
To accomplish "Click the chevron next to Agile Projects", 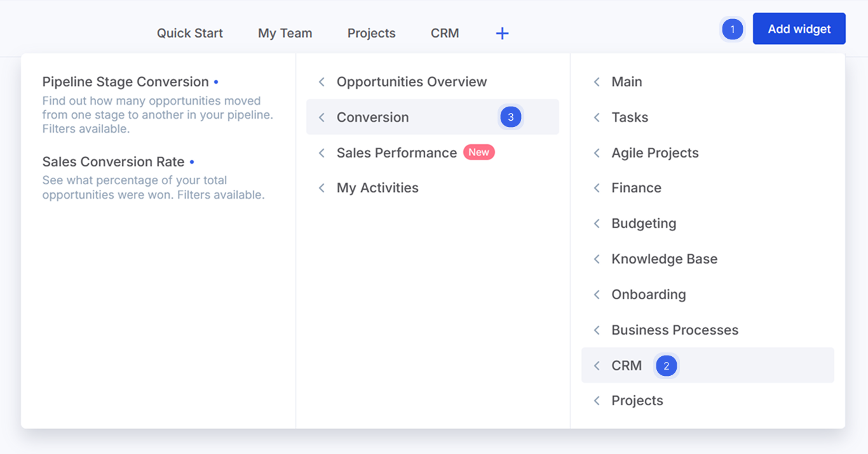I will tap(597, 153).
